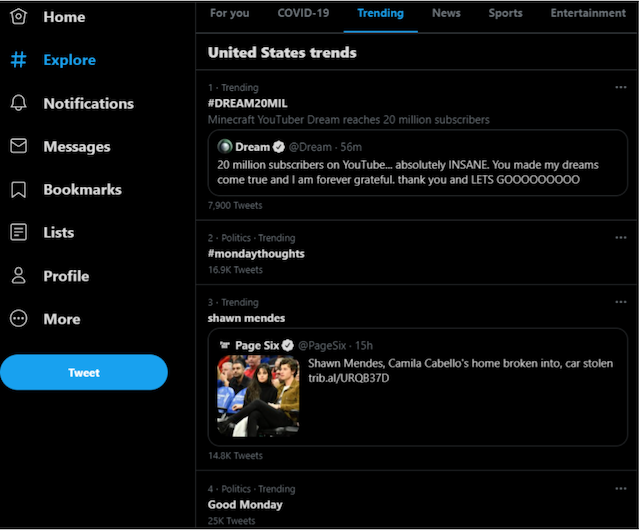Click the @Dream handle
Viewport: 640px width, 530px height.
pyautogui.click(x=310, y=147)
